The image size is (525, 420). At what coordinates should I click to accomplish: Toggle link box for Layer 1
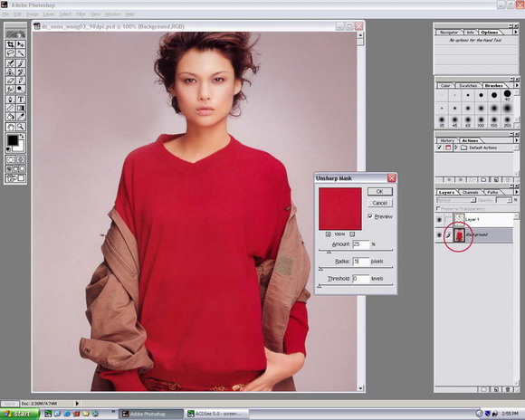pos(448,220)
